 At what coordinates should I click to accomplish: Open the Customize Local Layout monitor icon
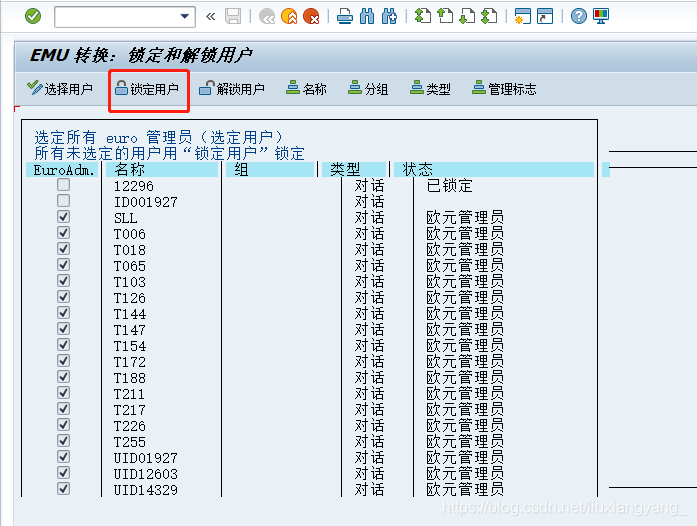[601, 16]
